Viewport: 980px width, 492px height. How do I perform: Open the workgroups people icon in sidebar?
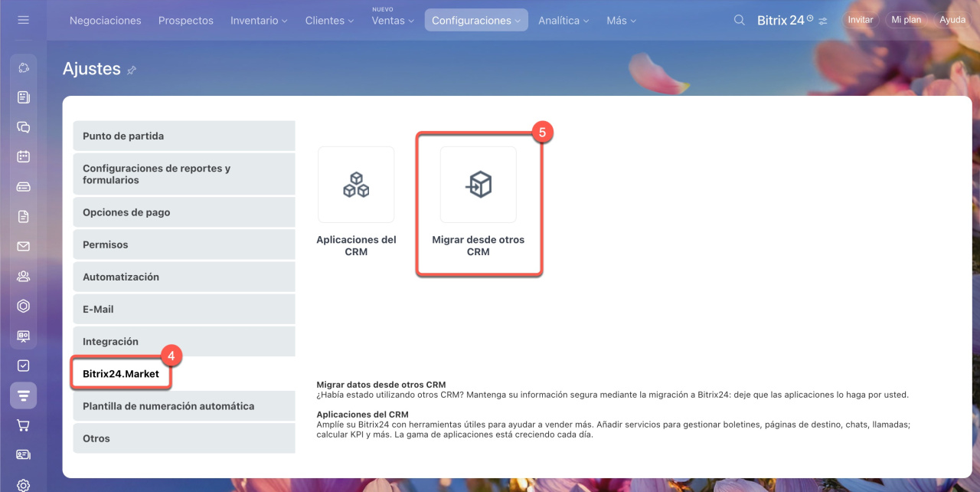point(23,277)
